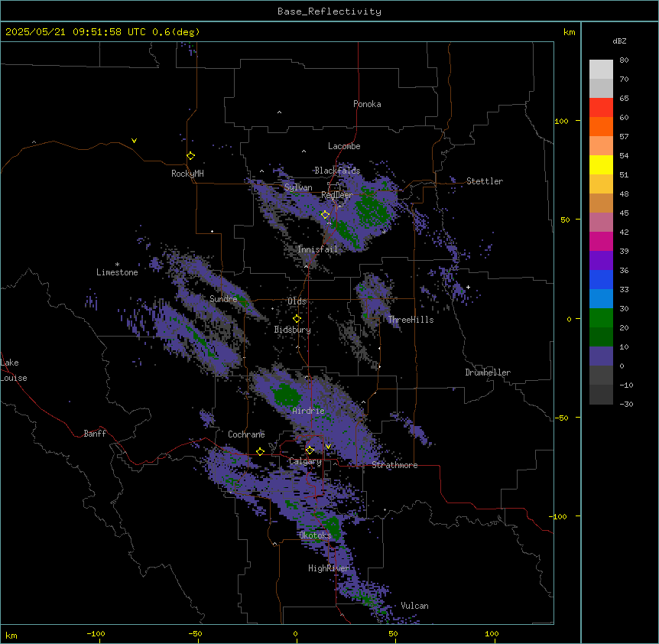Click the Calgary city label
Screen dimensions: 659x644
click(x=305, y=461)
